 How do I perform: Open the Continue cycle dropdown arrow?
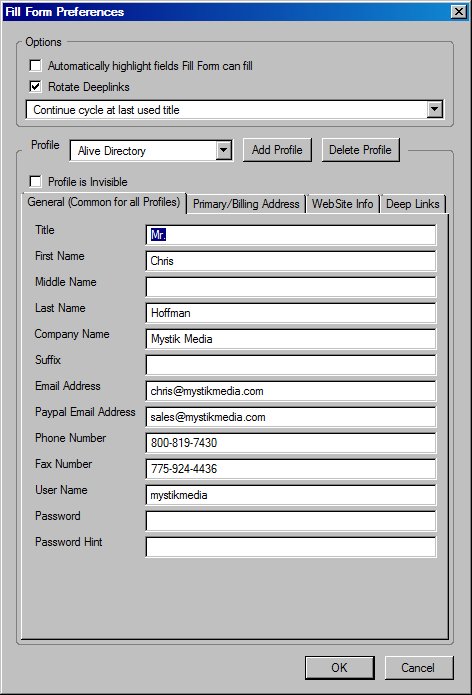click(x=435, y=109)
